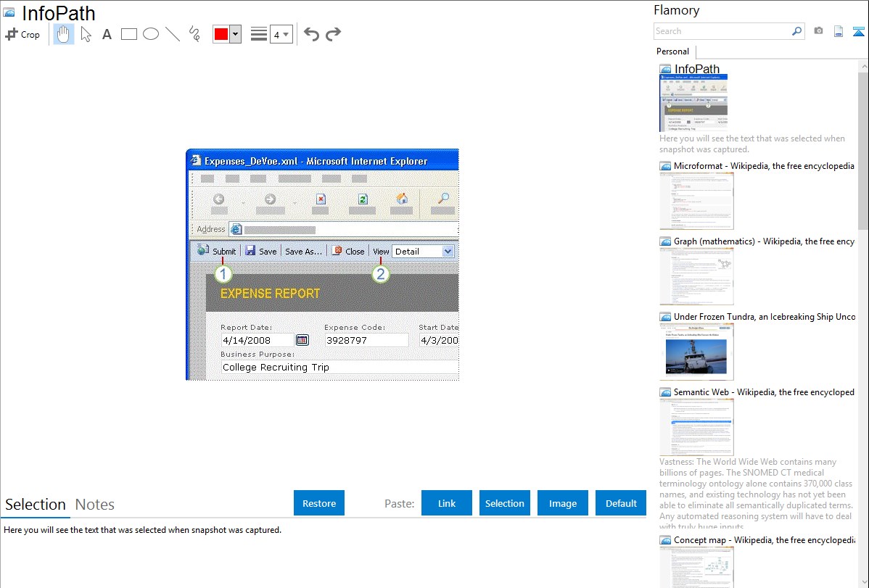This screenshot has height=588, width=869.
Task: Open the line thickness dropdown
Action: pos(281,34)
